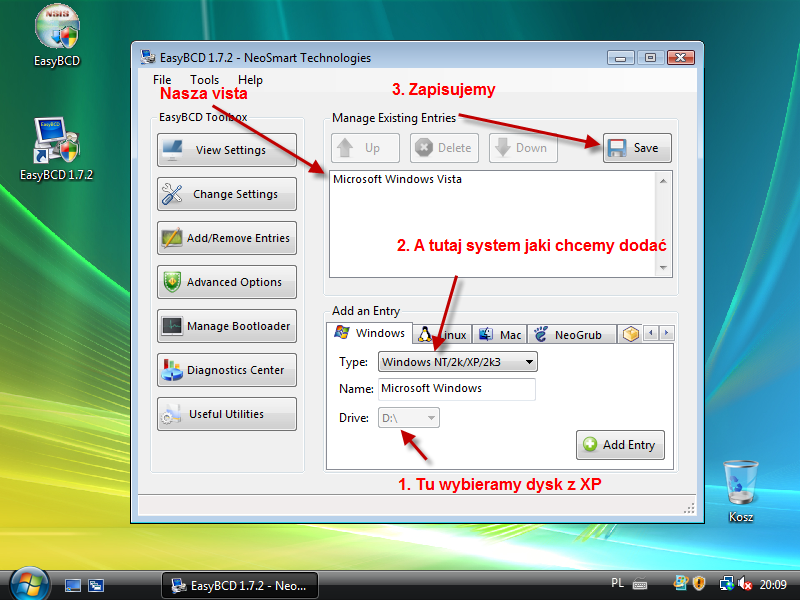Open the View Settings toolbox item

pyautogui.click(x=227, y=150)
